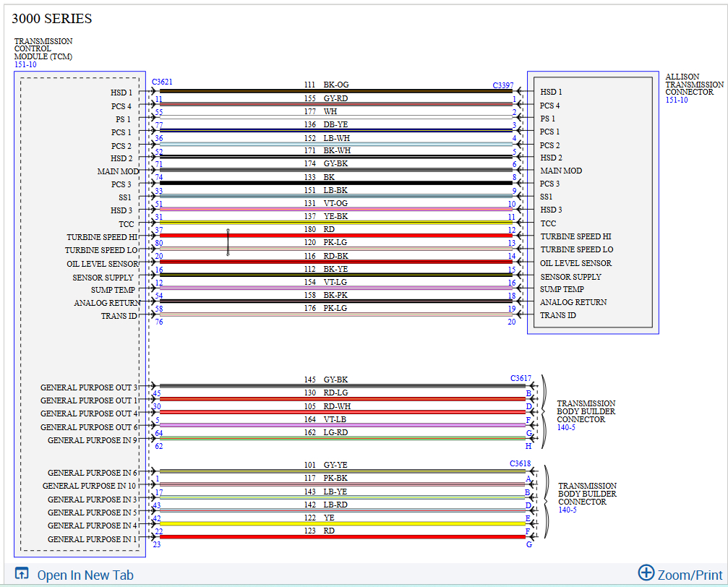Click TCM pin label MAIN MOD
Screen dimensions: 728x587
pyautogui.click(x=118, y=171)
